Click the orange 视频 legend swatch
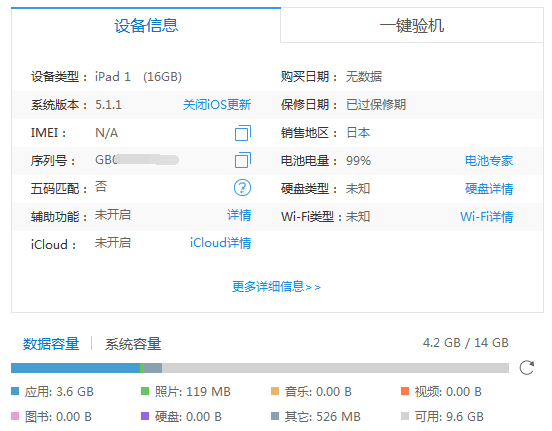The height and width of the screenshot is (431, 552). (x=405, y=391)
